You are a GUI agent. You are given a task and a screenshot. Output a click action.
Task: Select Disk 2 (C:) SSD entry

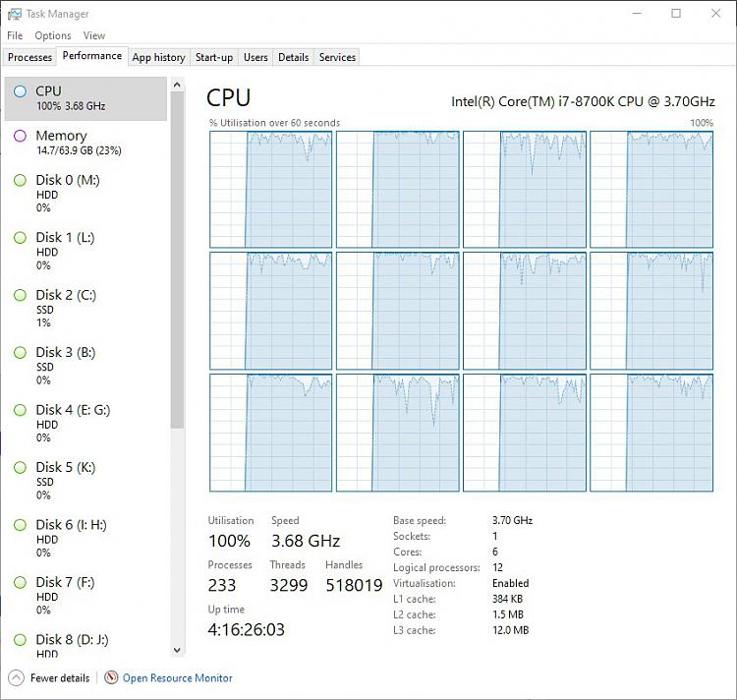(85, 309)
